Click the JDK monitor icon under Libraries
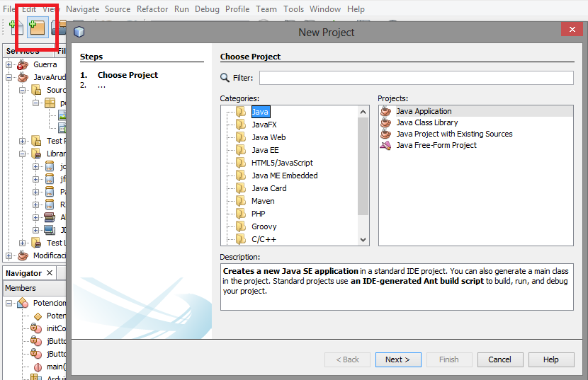 (x=50, y=230)
